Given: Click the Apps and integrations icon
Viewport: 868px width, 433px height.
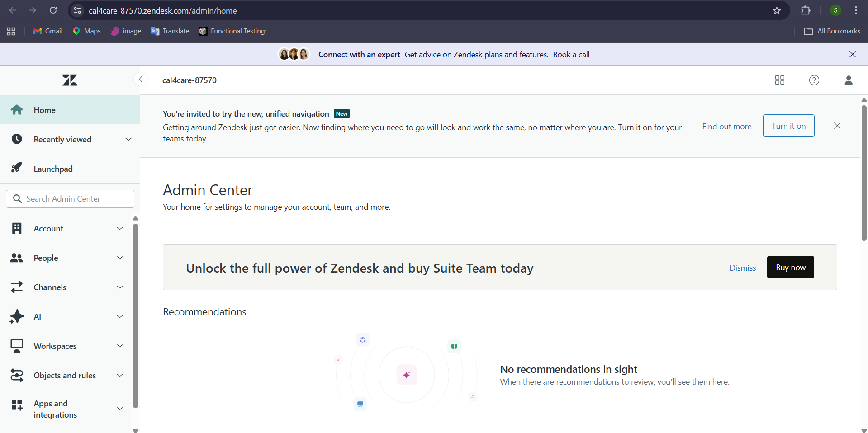Looking at the screenshot, I should 17,405.
